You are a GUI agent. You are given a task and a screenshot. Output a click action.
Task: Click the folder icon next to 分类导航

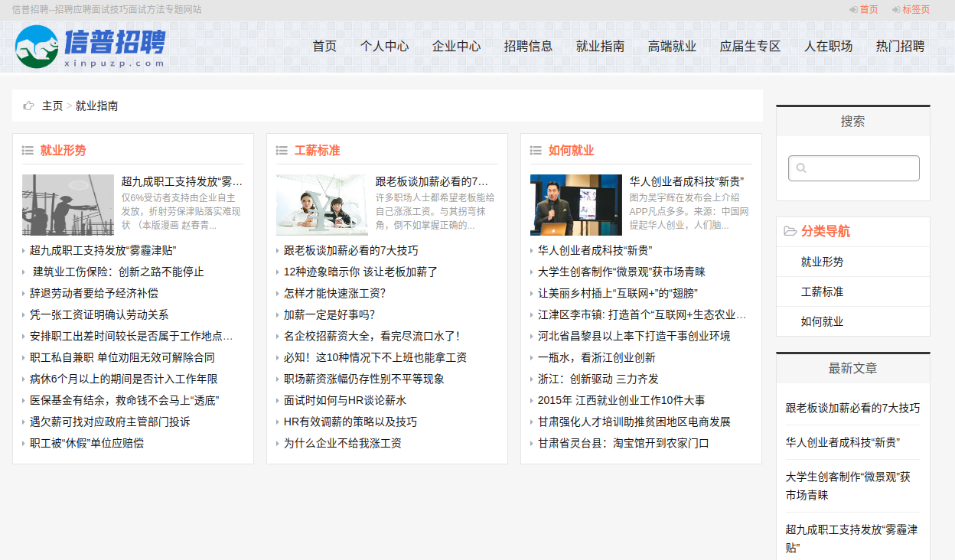(x=790, y=232)
